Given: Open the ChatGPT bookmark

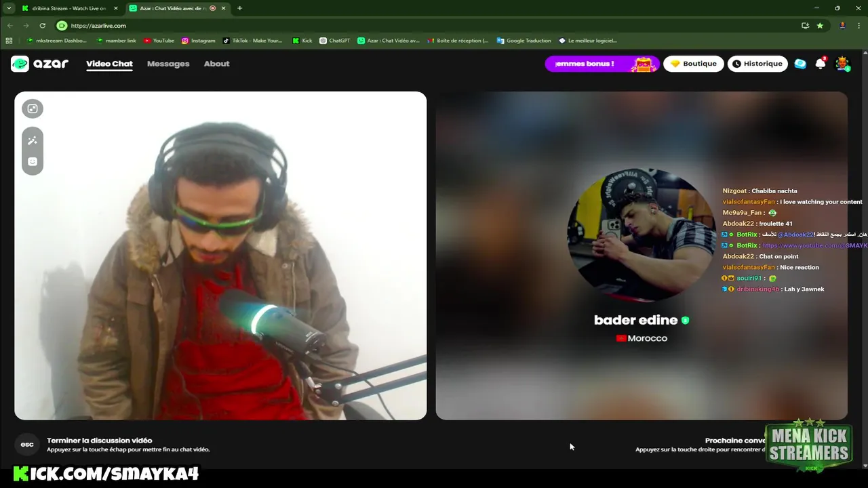Looking at the screenshot, I should point(334,41).
